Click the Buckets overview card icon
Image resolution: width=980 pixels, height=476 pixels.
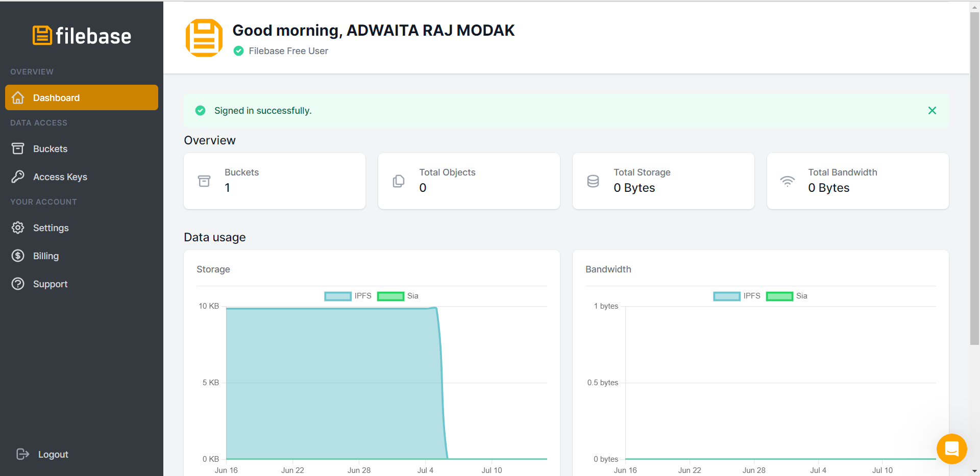(204, 181)
